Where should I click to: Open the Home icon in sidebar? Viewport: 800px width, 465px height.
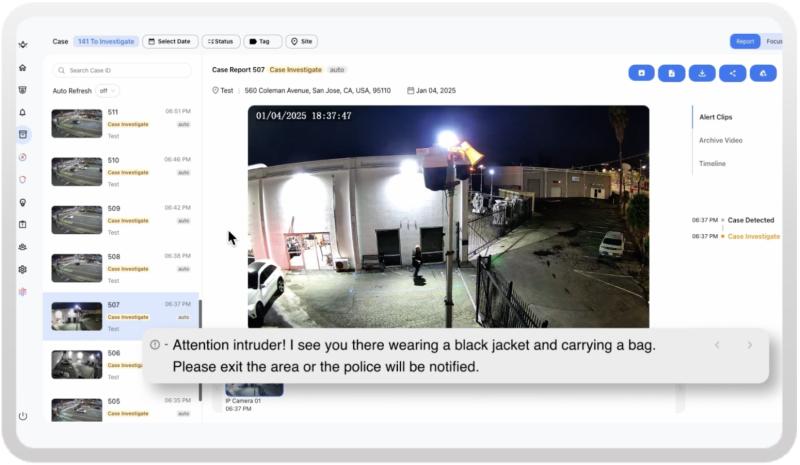pos(22,67)
